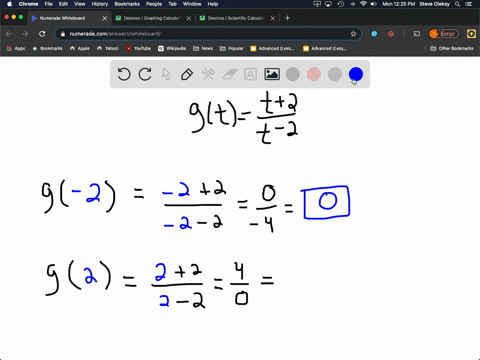Open the Chrome application menu

coord(28,4)
